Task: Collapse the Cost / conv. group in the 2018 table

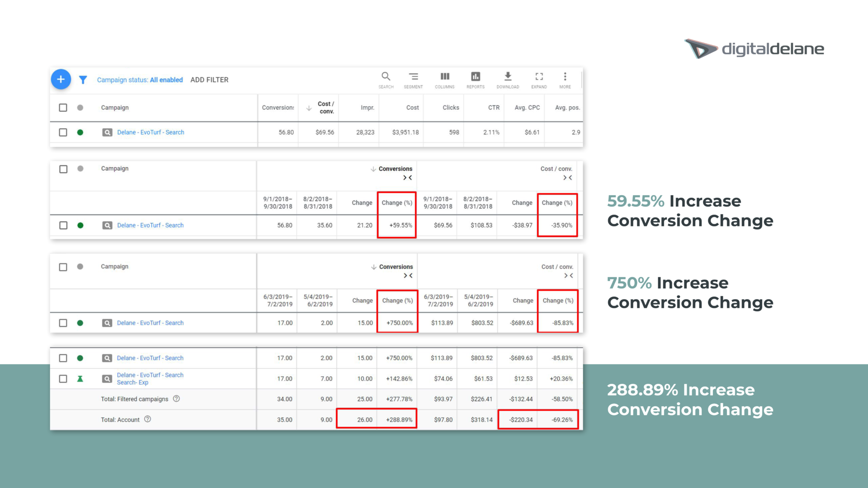Action: [568, 178]
